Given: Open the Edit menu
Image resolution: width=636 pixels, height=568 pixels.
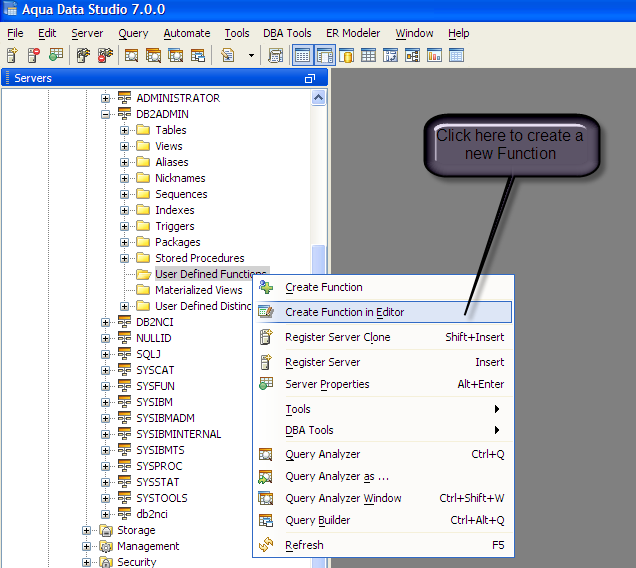Looking at the screenshot, I should coord(47,33).
